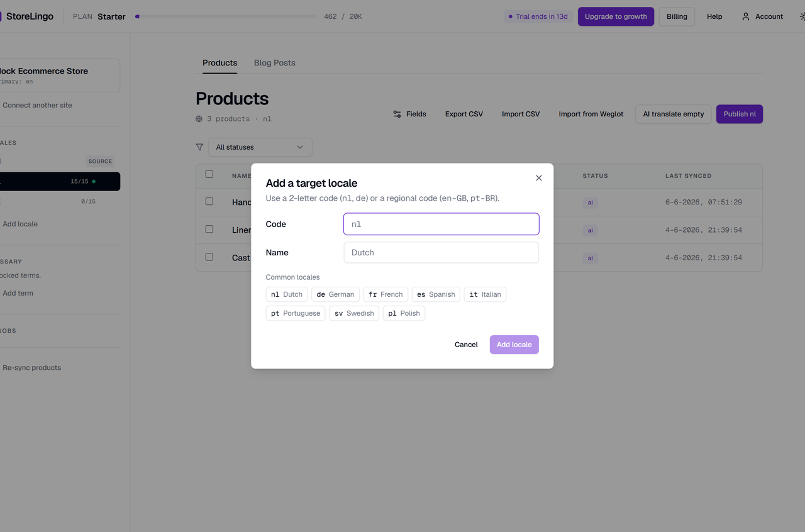Screen dimensions: 805x532
Task: Cancel the add locale dialog
Action: tap(466, 345)
